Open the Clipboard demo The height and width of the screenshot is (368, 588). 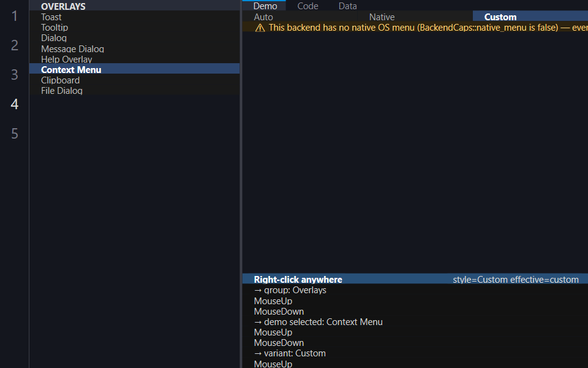click(134, 80)
